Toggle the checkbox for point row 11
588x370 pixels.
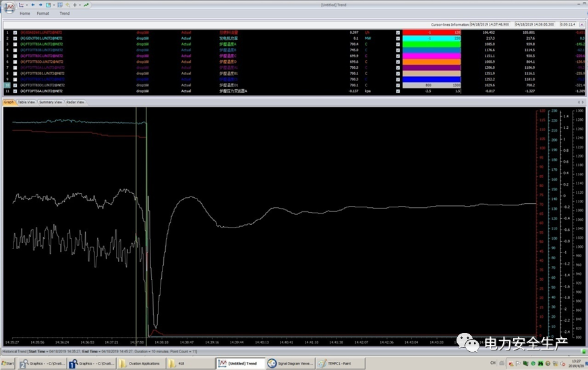click(15, 90)
